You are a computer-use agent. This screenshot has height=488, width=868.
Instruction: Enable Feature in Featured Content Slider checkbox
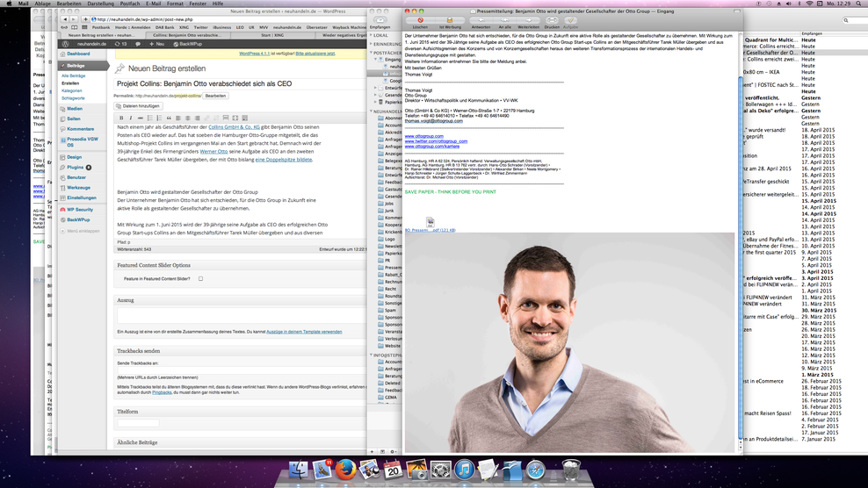pyautogui.click(x=200, y=279)
